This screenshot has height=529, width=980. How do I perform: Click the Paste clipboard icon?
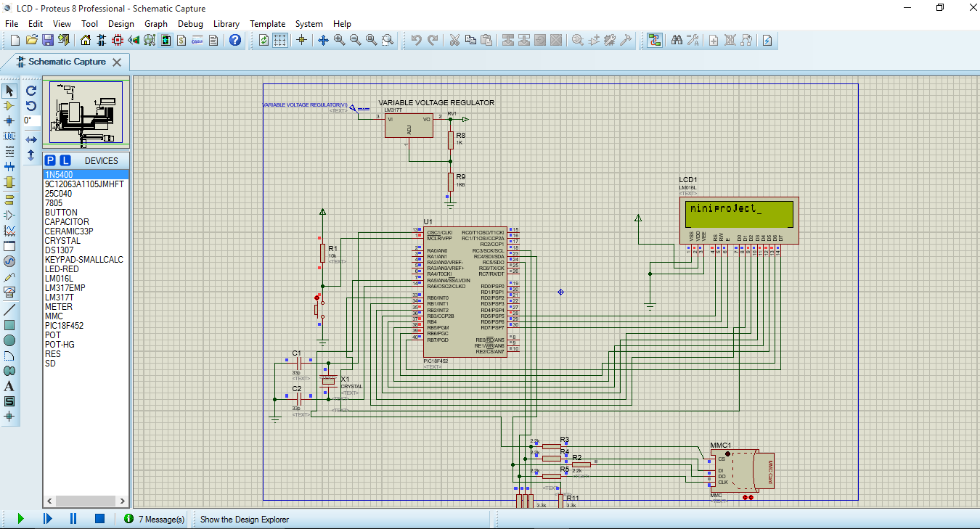coord(486,40)
